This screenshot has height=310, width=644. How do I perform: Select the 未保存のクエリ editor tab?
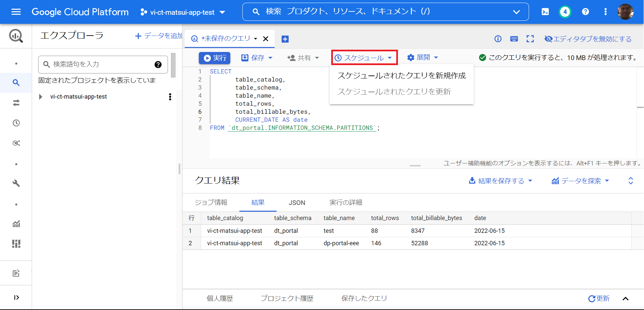pos(226,39)
